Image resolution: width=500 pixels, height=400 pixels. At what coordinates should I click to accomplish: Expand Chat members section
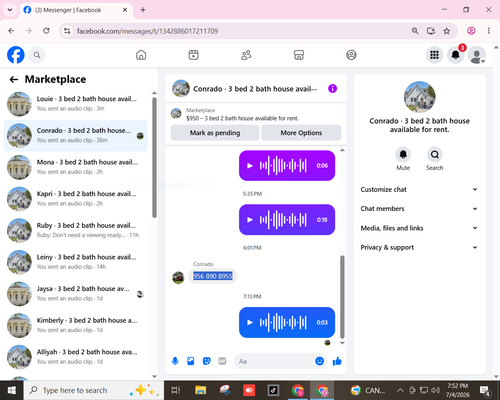point(419,209)
